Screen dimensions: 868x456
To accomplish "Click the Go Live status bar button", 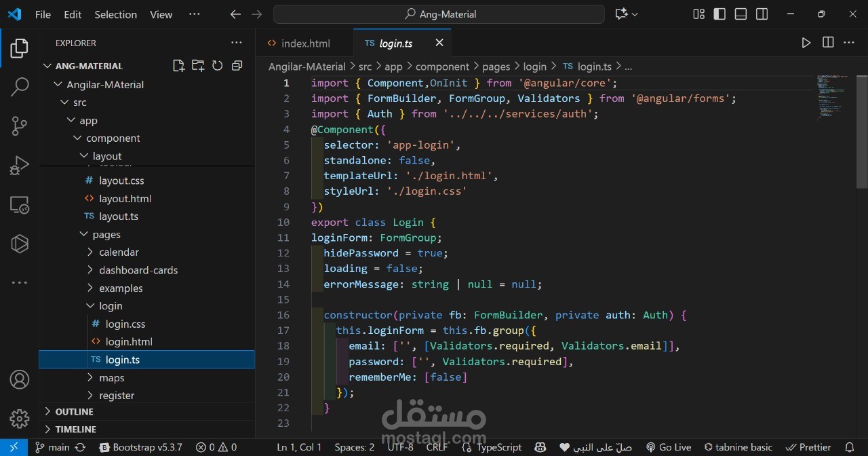I will [x=668, y=447].
